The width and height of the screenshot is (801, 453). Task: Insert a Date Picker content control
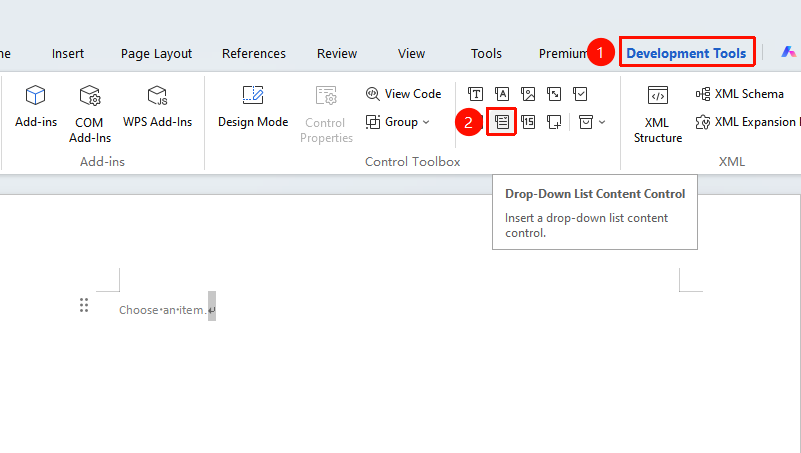click(528, 122)
